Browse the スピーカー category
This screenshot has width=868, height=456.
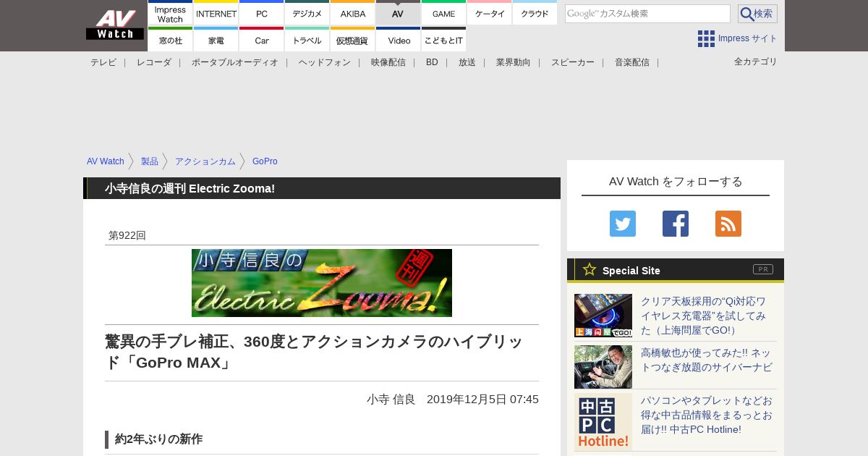(x=573, y=62)
